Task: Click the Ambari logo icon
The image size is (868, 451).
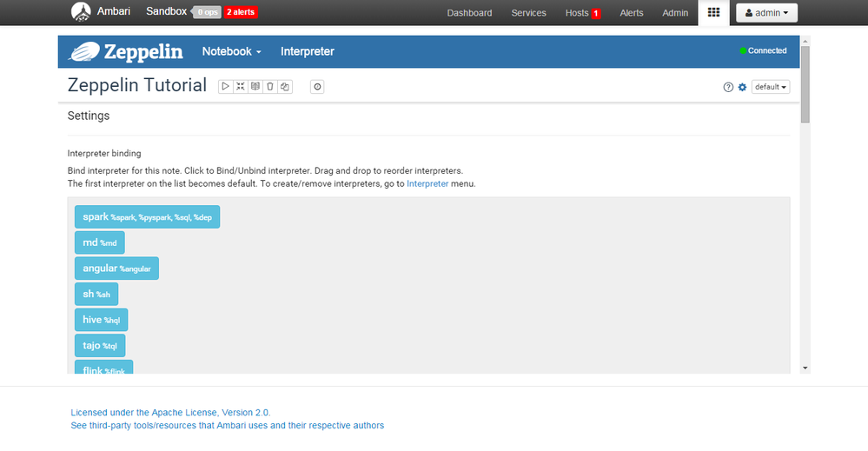Action: 81,11
